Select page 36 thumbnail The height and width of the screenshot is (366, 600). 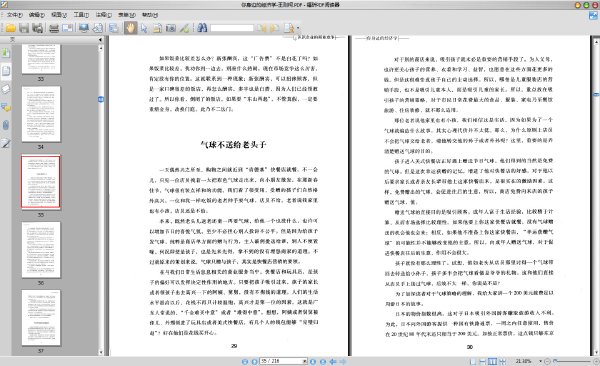41,250
